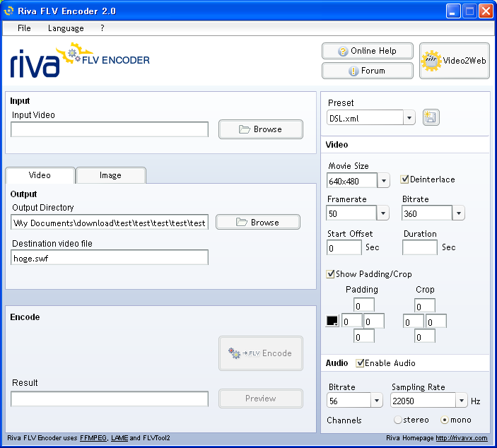
Task: Click the bottom Crop value field
Action: click(425, 336)
